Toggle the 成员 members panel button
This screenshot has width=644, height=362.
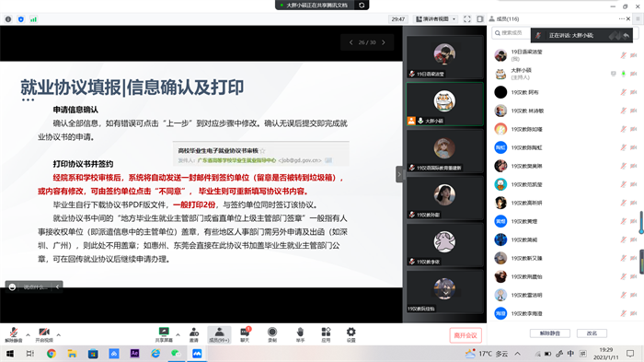pos(219,334)
